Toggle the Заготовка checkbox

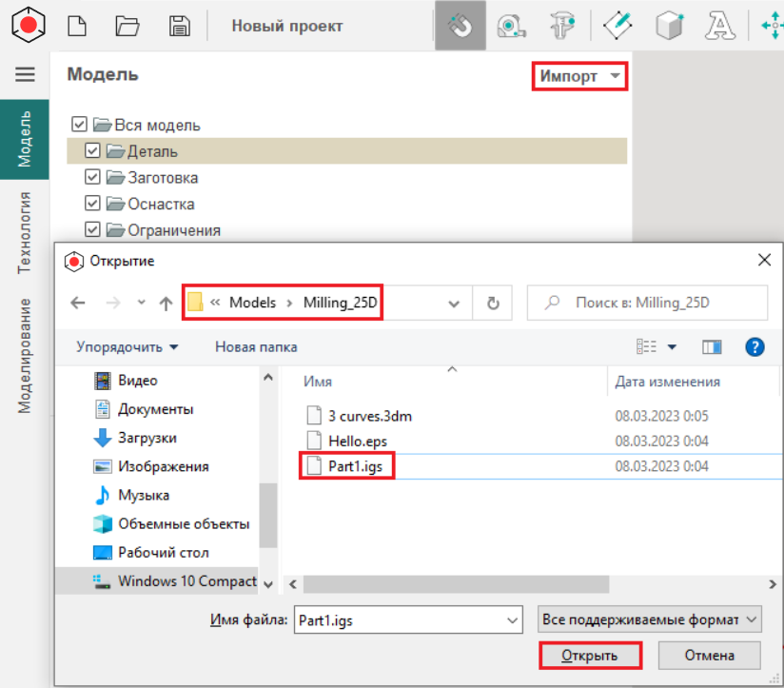tap(92, 177)
